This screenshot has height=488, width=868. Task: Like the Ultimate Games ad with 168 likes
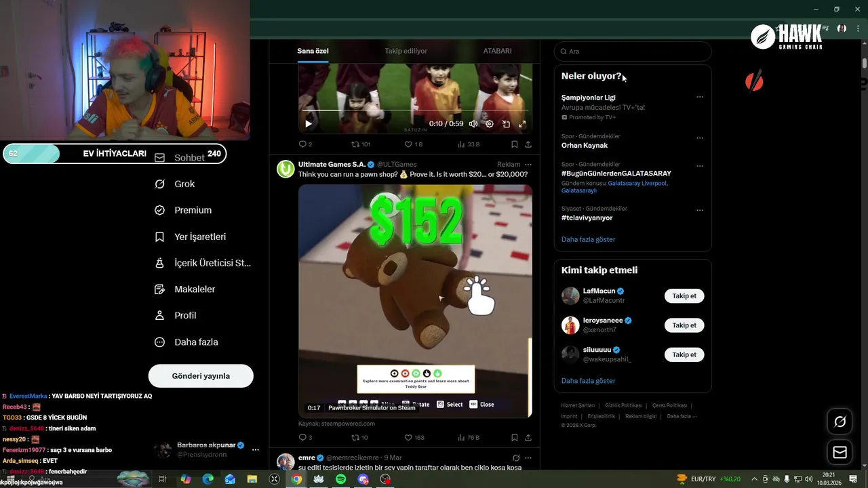(414, 438)
